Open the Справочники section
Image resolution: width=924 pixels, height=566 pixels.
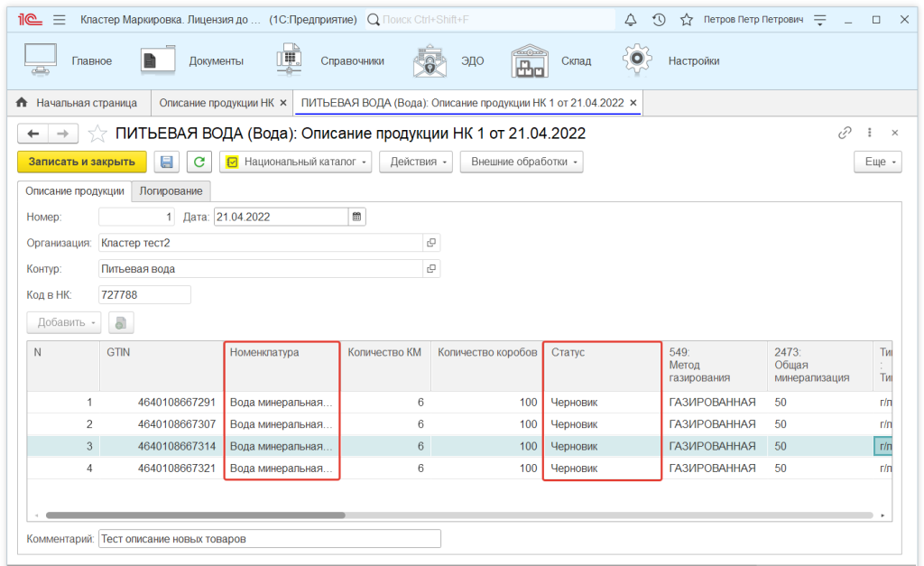click(353, 60)
